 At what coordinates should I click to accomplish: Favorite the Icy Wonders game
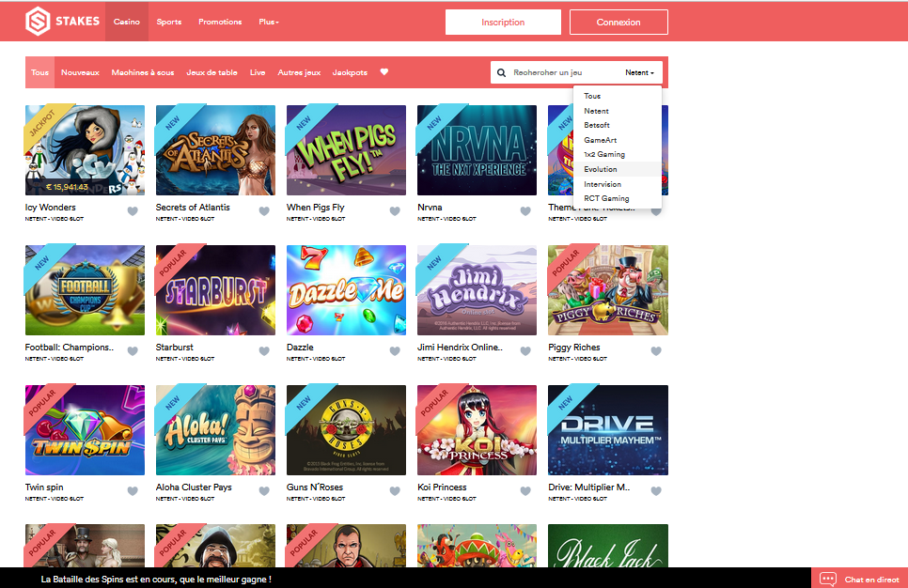133,211
